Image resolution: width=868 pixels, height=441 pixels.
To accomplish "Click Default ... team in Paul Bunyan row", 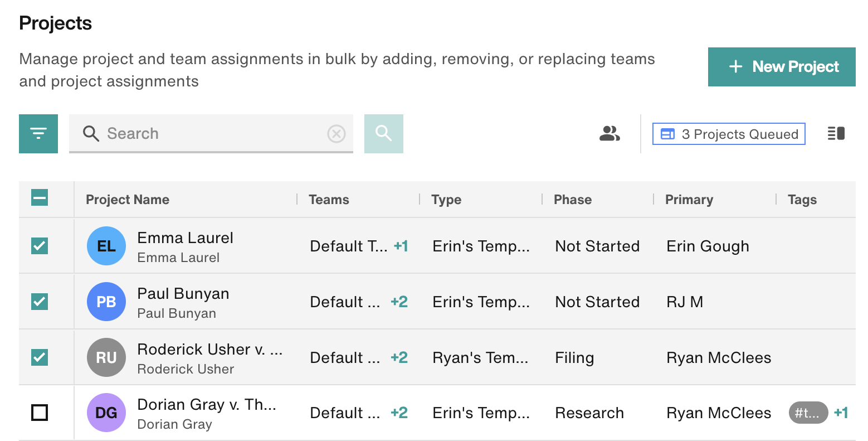I will (345, 302).
